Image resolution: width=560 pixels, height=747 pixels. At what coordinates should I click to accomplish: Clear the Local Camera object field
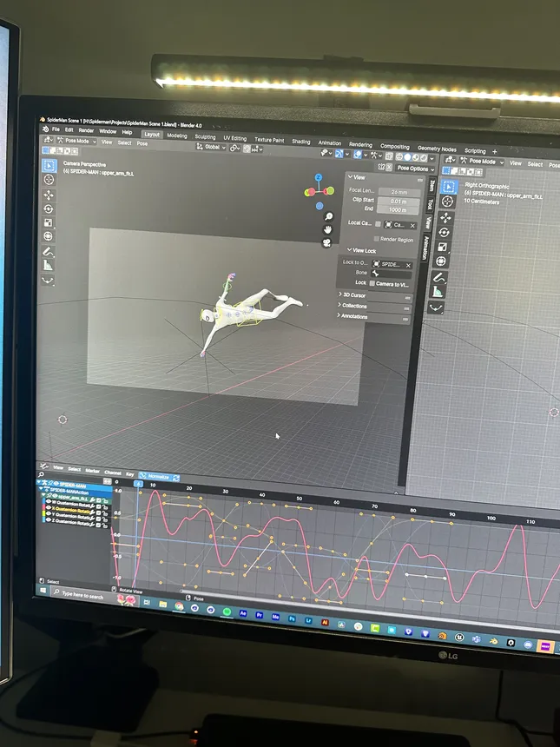tap(412, 225)
